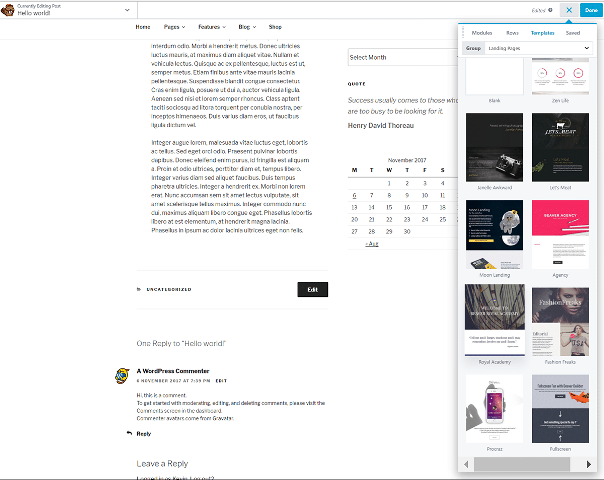Expand the Currently Editing Post title chevron
Screen dimensions: 604x480
click(x=127, y=10)
